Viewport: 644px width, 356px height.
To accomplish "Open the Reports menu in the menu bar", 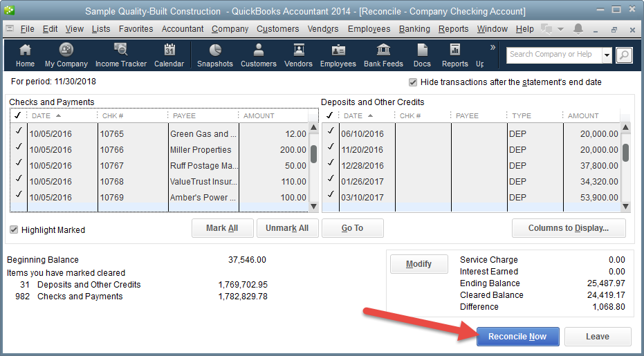I will (454, 29).
